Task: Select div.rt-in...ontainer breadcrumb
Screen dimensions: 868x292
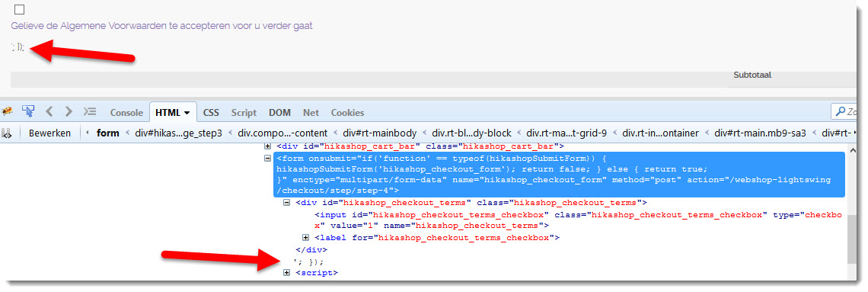Action: click(x=660, y=133)
